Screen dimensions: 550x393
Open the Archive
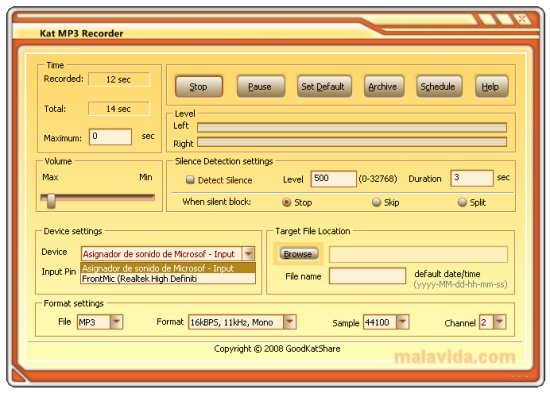(384, 86)
